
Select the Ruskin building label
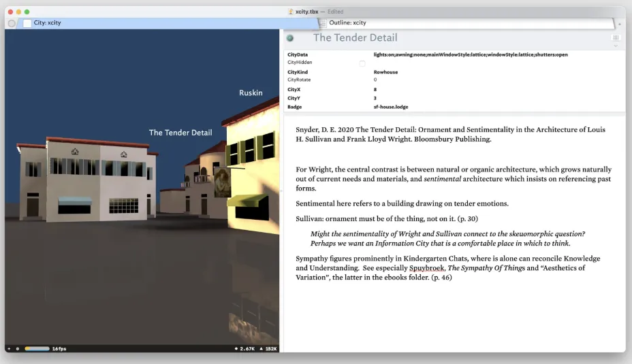point(251,93)
